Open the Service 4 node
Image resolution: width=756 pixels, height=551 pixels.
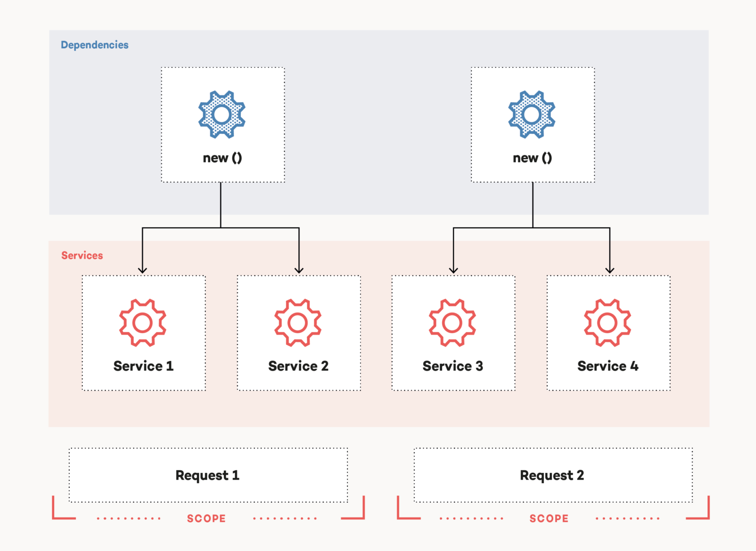click(608, 333)
